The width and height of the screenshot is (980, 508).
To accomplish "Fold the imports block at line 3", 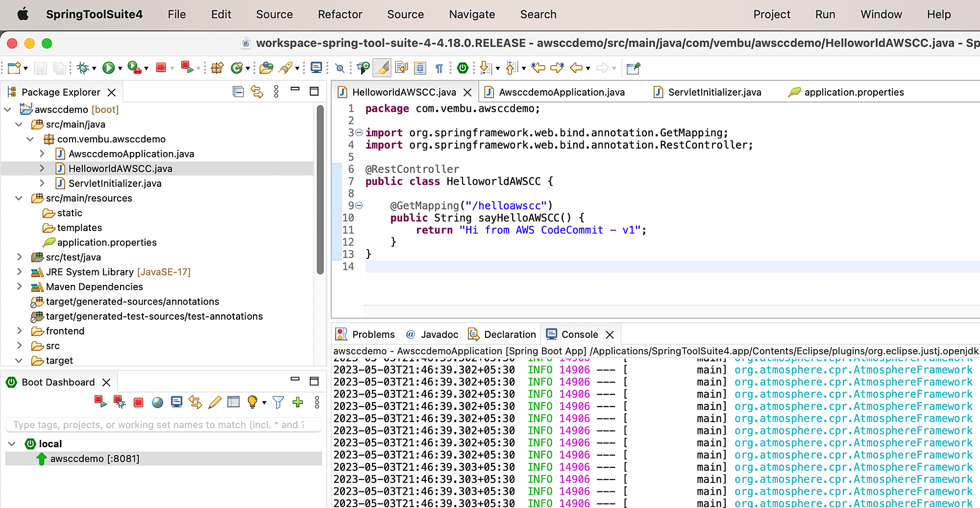I will [x=359, y=132].
